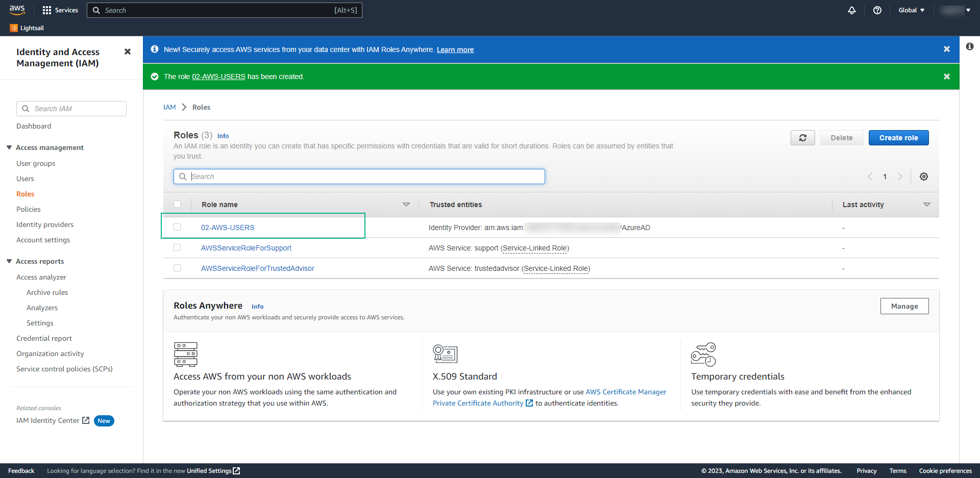Open the Global region dropdown

(x=911, y=10)
